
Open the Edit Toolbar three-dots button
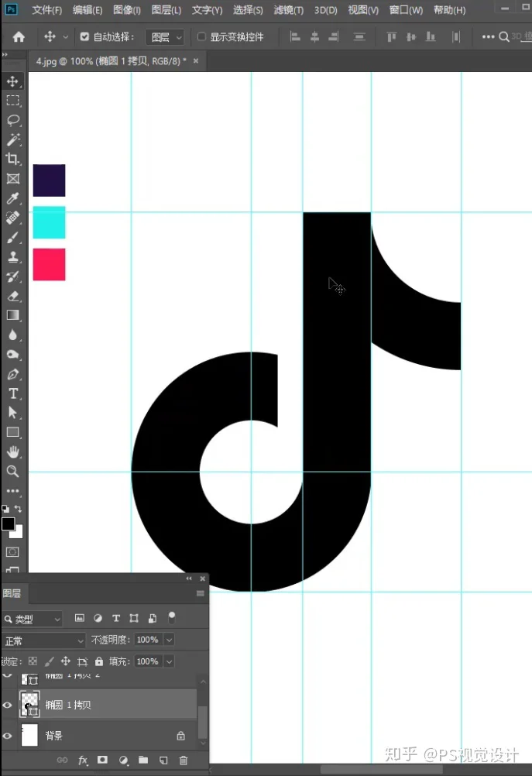pyautogui.click(x=13, y=491)
